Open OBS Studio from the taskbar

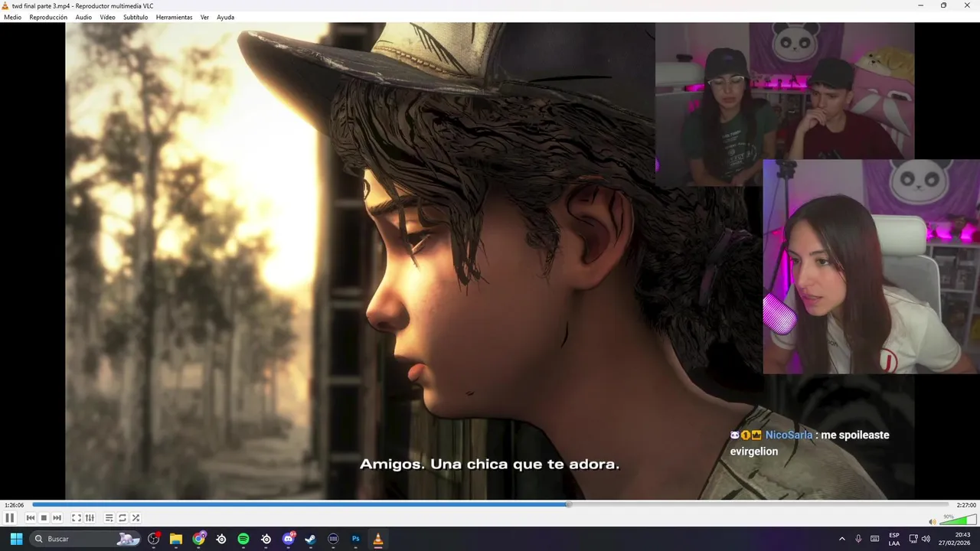point(154,539)
